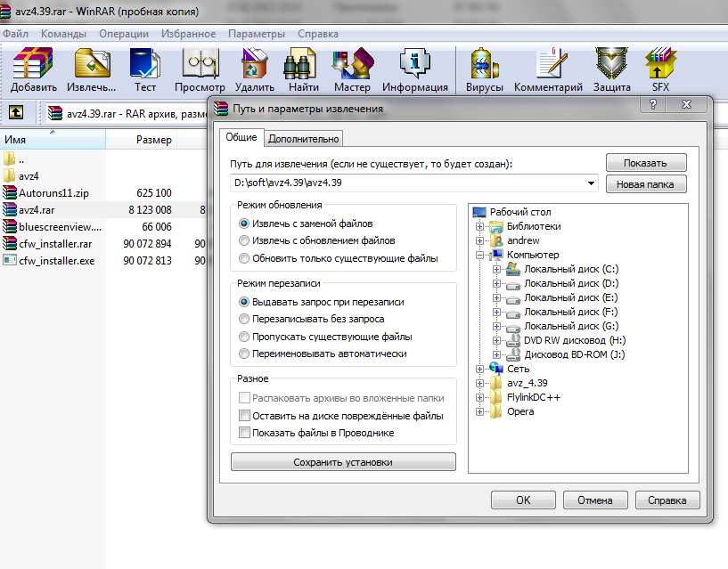Sort by the Размер column header
728x569 pixels.
click(141, 139)
